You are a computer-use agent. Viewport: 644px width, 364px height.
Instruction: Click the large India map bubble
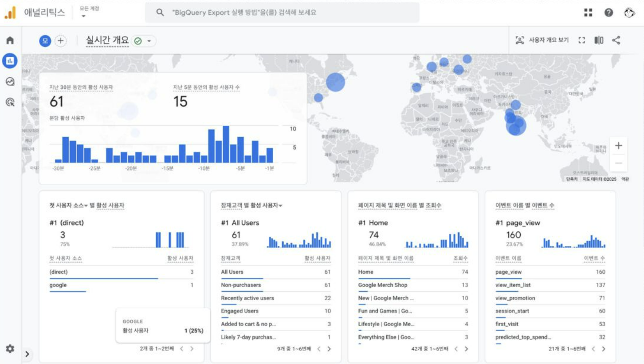[516, 126]
